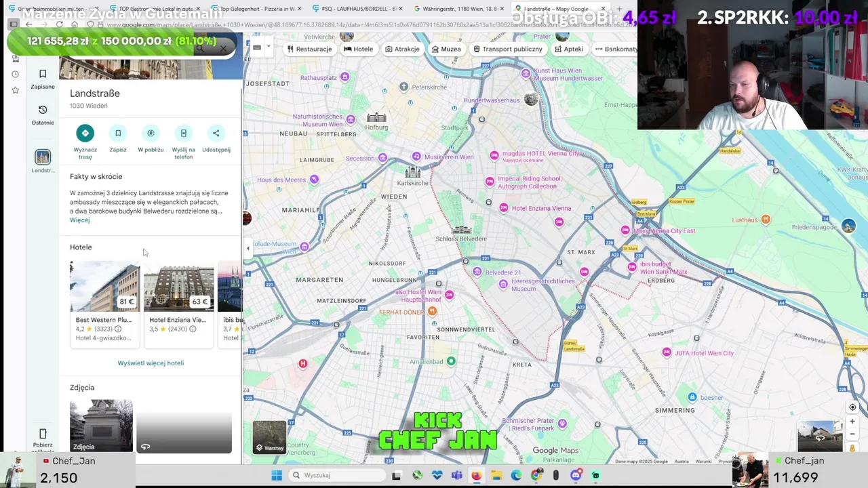Click the Moxy Vienna City East pin

point(625,230)
